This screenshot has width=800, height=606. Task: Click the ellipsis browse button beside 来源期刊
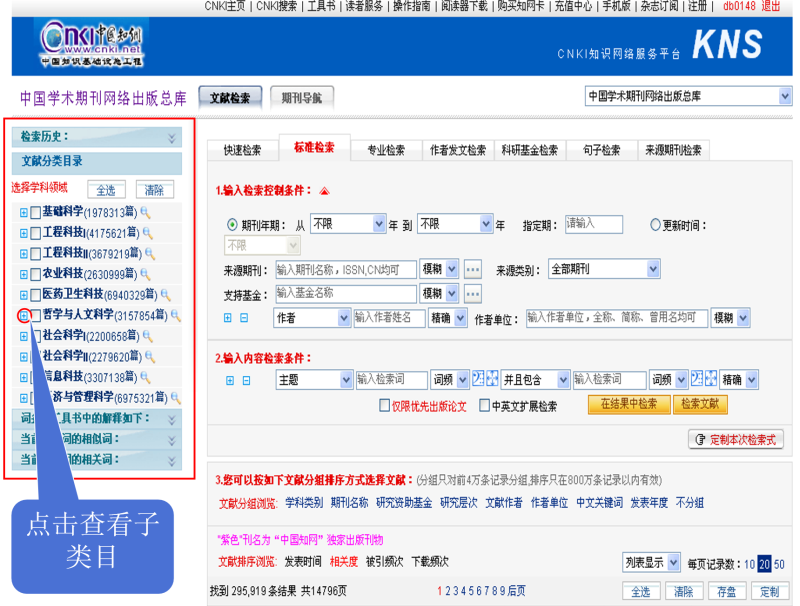[x=473, y=269]
